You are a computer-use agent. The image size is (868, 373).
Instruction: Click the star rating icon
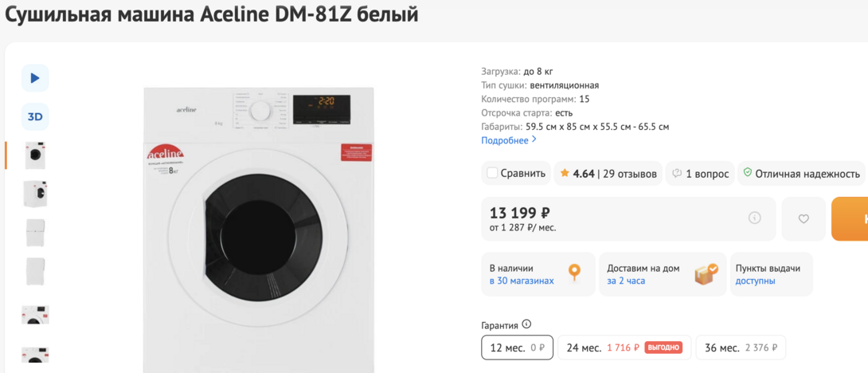point(565,173)
